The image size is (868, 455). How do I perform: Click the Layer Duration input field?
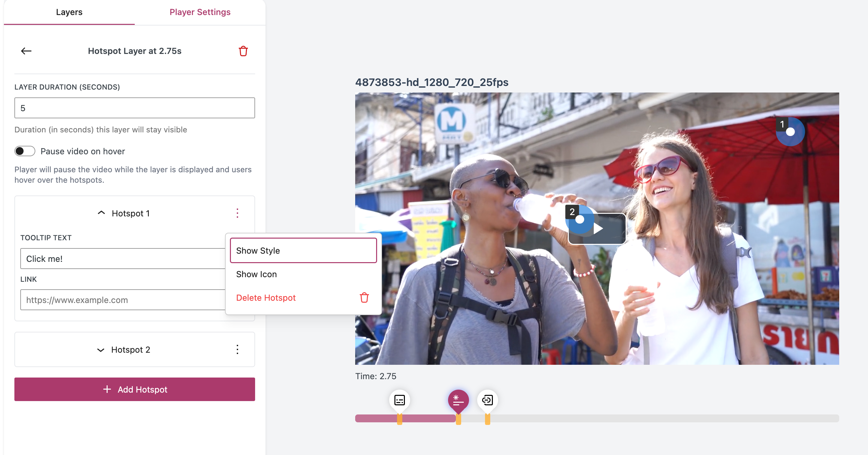point(134,108)
